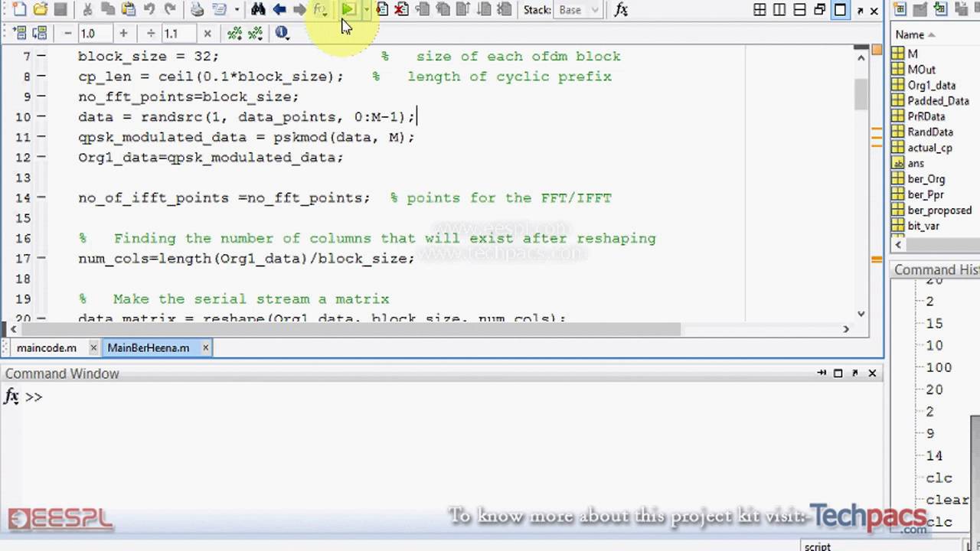Click the fx icon in Command Window
The height and width of the screenshot is (551, 980).
coord(11,396)
